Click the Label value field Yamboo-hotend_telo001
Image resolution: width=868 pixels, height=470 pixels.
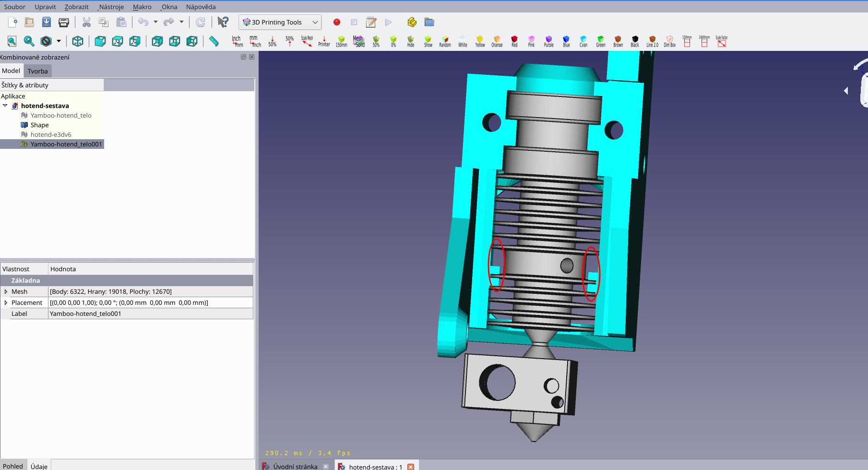pyautogui.click(x=151, y=314)
